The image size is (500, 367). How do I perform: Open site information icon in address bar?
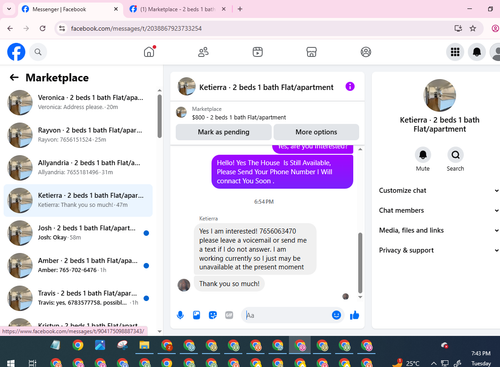tap(62, 29)
